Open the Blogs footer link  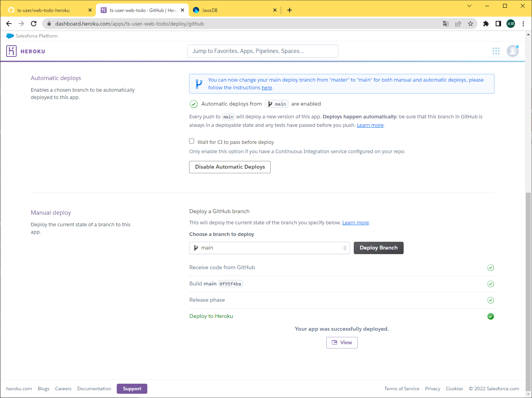click(x=43, y=389)
